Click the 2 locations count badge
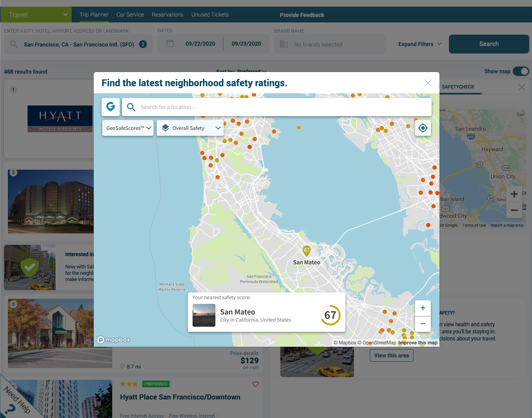 (143, 44)
